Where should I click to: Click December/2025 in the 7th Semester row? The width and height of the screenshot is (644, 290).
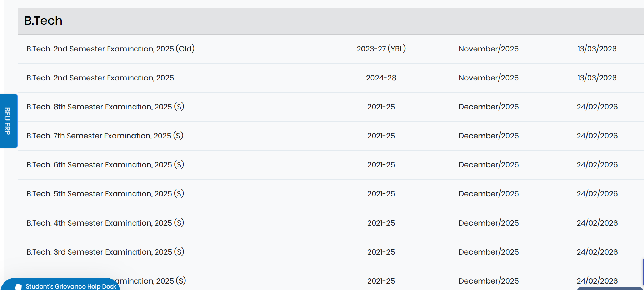click(x=489, y=136)
